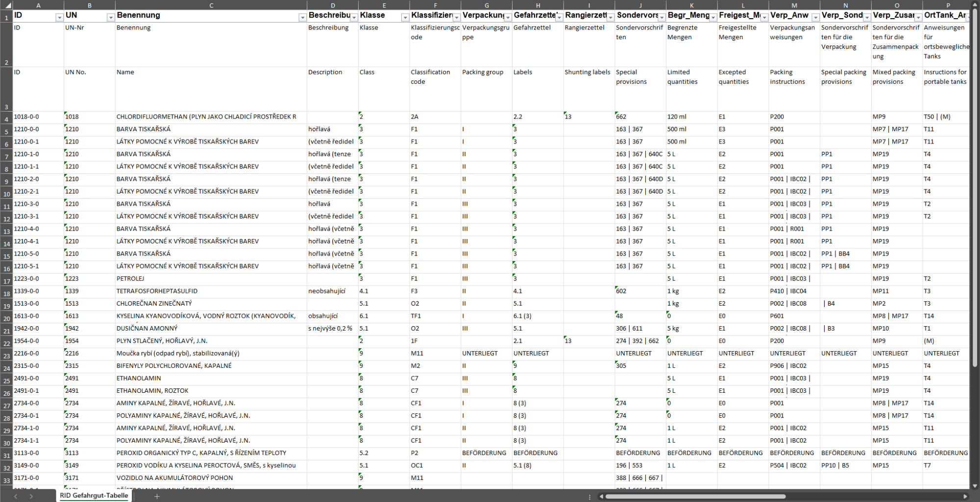Open the UN column filter arrow
Screen dimensions: 980x502
[x=111, y=18]
